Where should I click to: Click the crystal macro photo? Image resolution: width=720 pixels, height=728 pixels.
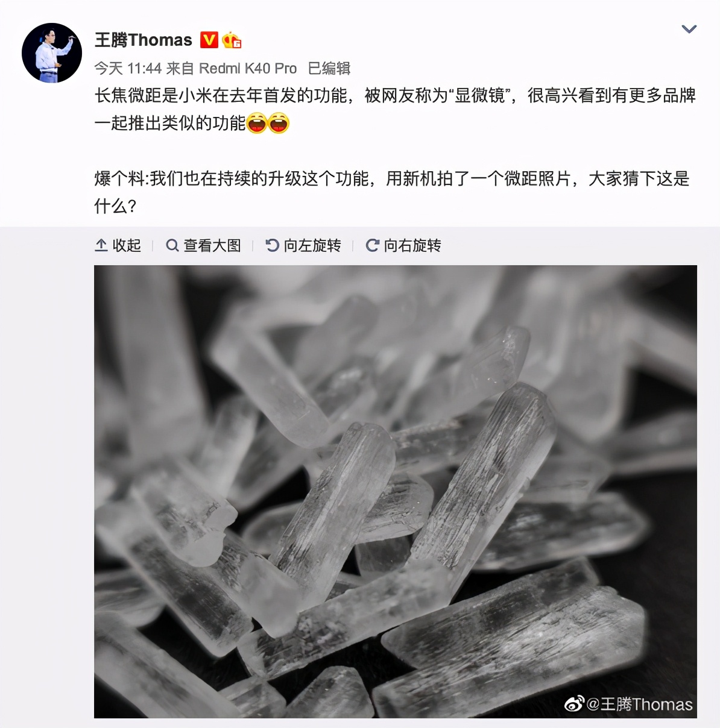[x=396, y=491]
